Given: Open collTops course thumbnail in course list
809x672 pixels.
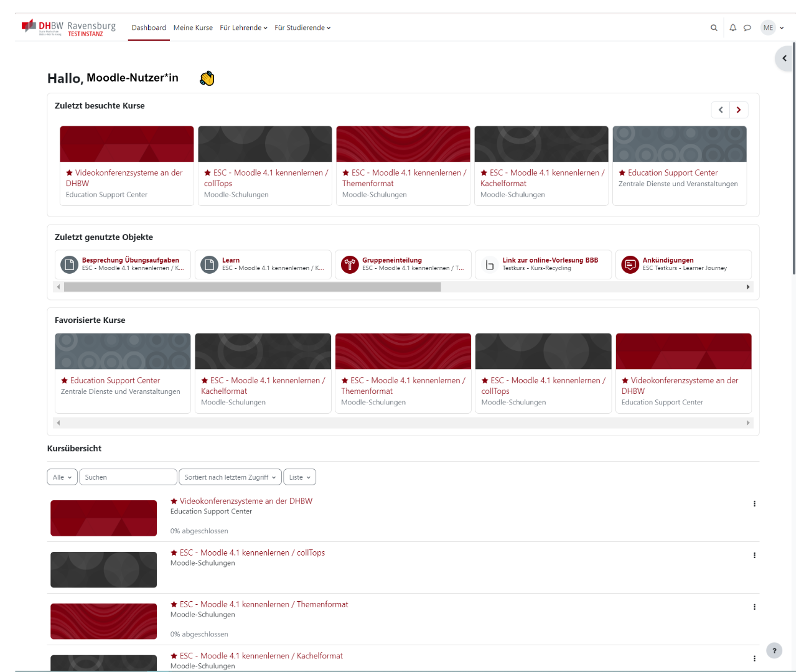Looking at the screenshot, I should 103,570.
